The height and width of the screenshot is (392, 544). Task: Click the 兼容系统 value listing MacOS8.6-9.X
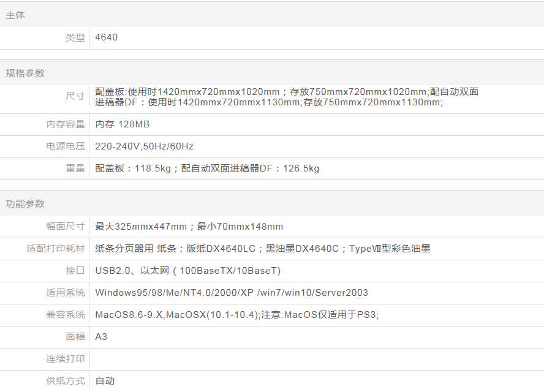tap(236, 315)
